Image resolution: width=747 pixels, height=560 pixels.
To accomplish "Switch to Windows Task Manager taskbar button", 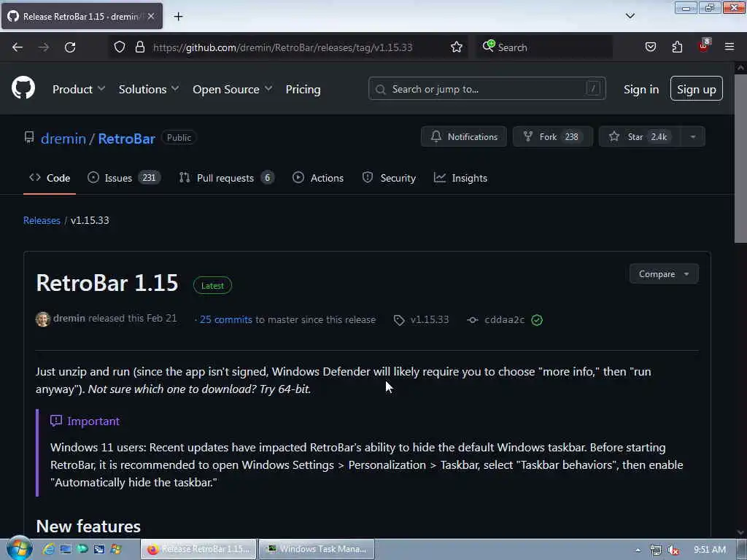I will point(317,549).
